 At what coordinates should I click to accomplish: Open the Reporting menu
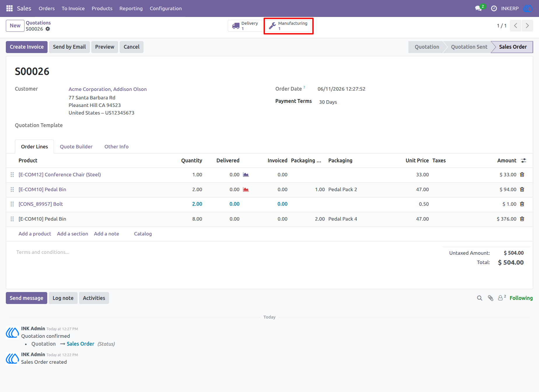(x=131, y=8)
